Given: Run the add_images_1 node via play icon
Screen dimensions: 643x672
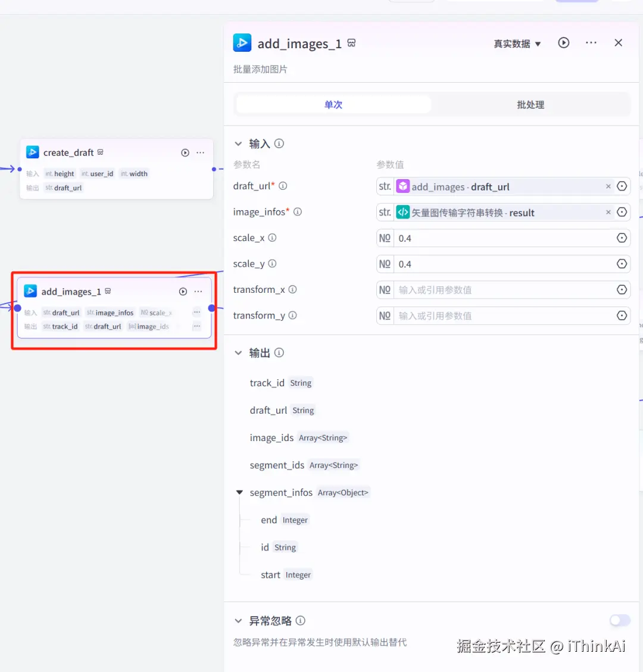Looking at the screenshot, I should 184,291.
